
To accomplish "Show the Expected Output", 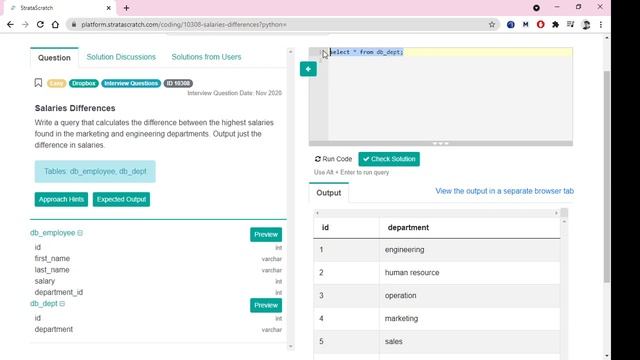I will pyautogui.click(x=121, y=199).
